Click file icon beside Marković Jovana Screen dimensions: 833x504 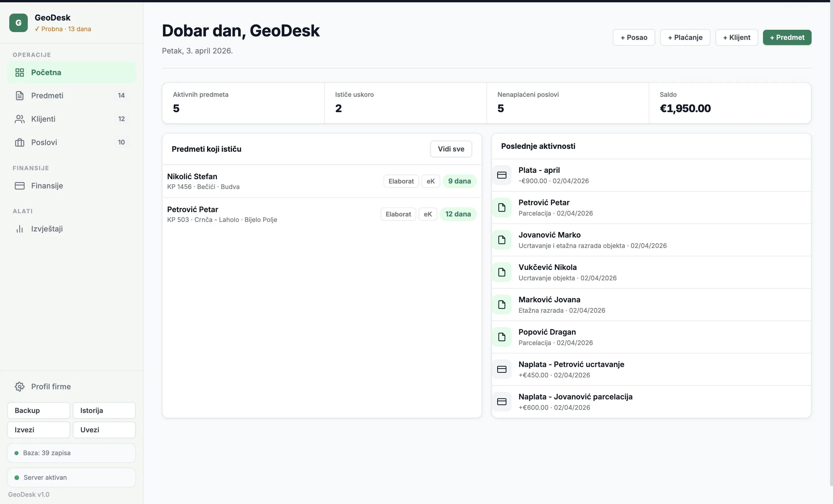point(502,305)
